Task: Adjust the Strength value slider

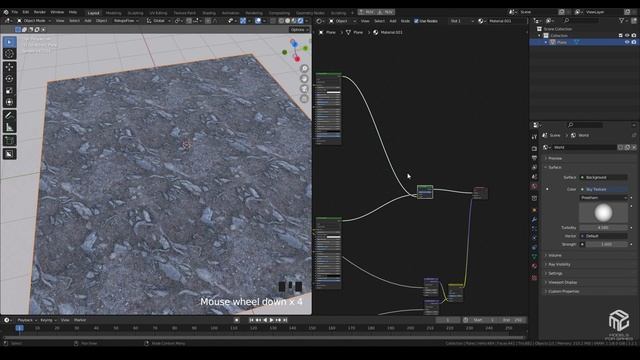Action: pos(607,244)
